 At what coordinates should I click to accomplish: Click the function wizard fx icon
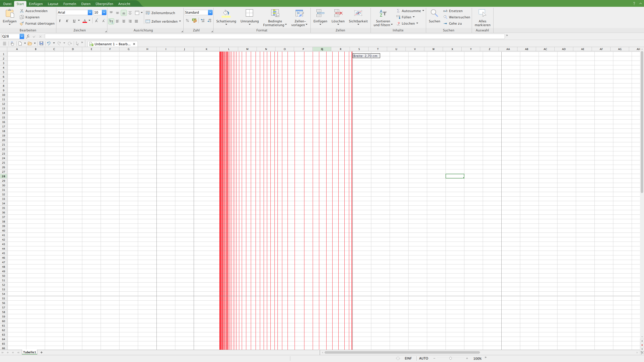coord(28,36)
